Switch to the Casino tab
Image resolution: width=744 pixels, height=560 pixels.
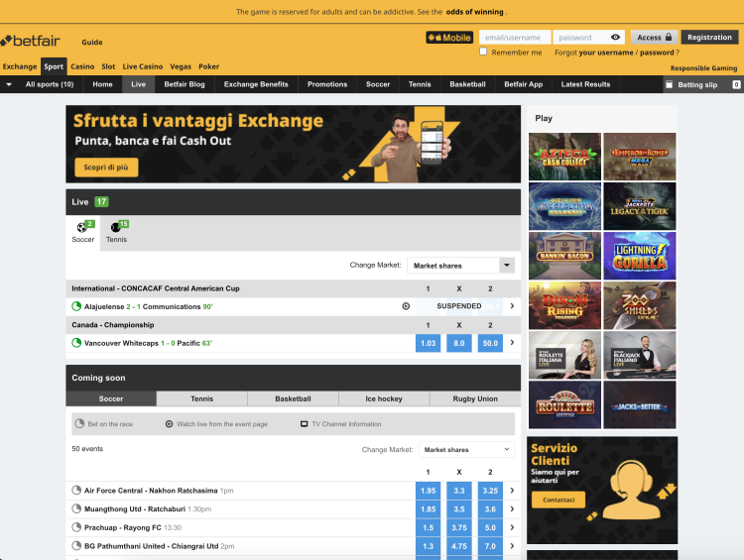[x=82, y=66]
